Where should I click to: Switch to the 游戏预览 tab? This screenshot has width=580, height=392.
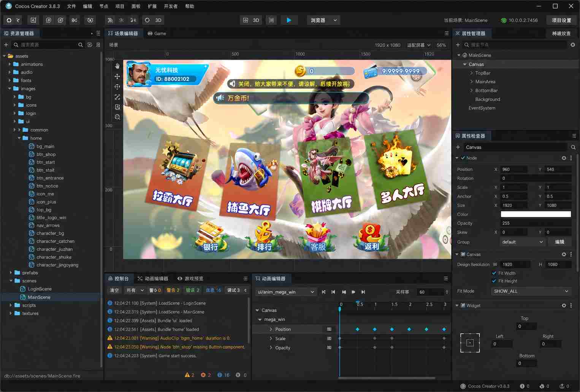tap(190, 279)
